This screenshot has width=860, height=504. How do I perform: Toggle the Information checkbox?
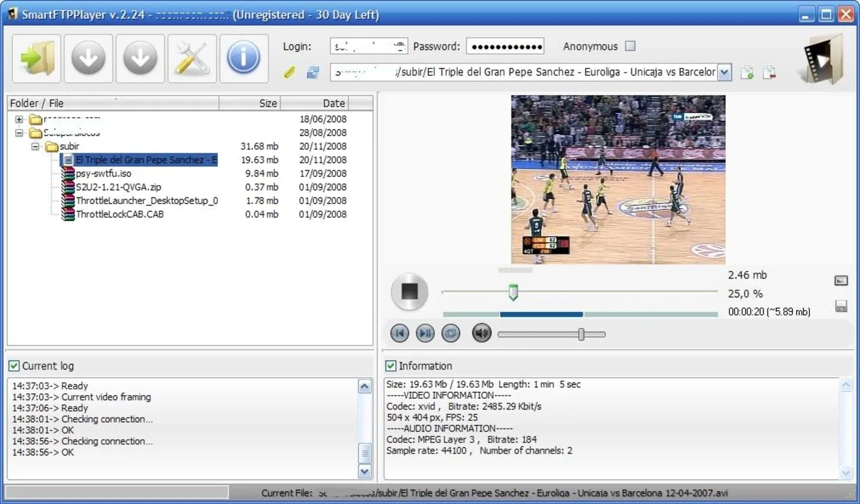(x=391, y=365)
